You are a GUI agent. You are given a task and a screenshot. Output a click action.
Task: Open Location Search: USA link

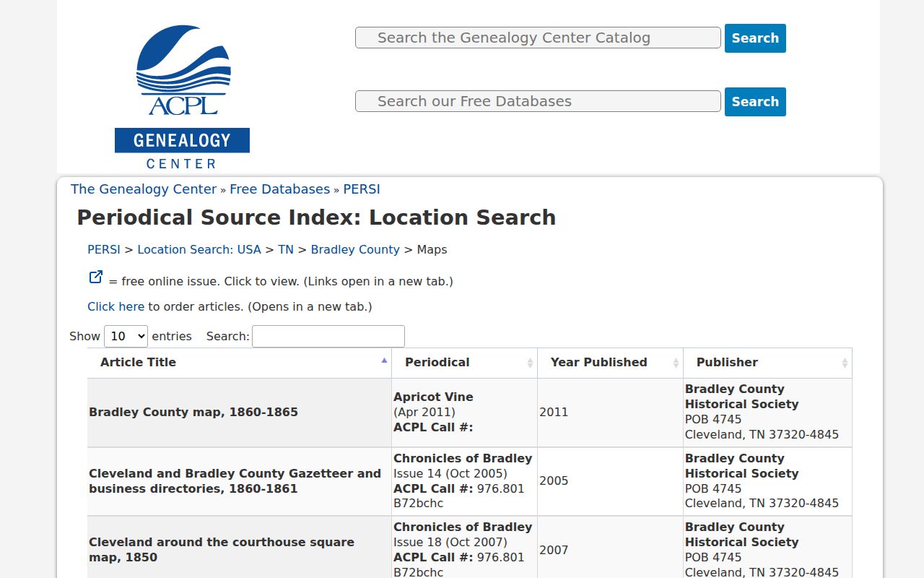199,249
